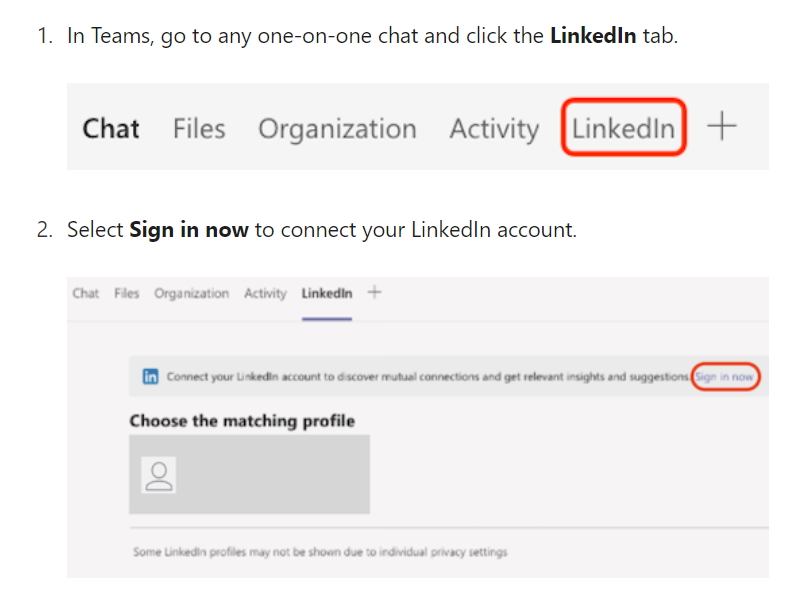This screenshot has width=806, height=611.
Task: Click the bold LinkedIn text in step one
Action: pyautogui.click(x=594, y=36)
